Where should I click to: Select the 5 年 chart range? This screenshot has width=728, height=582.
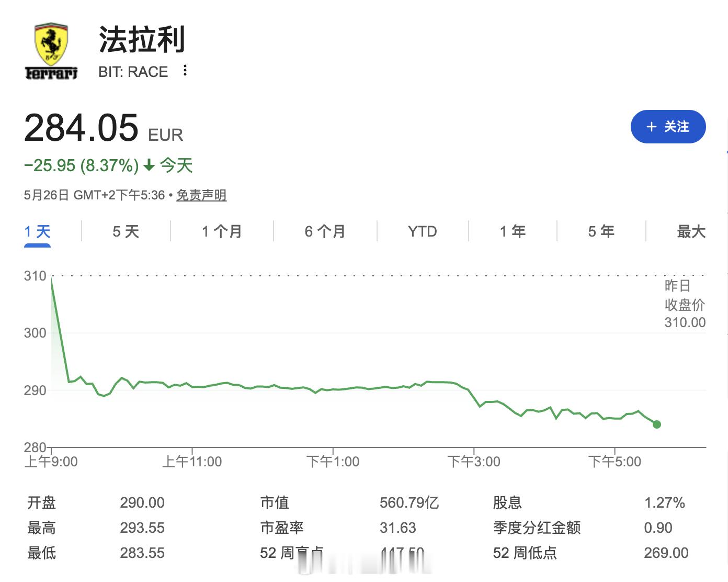point(601,231)
